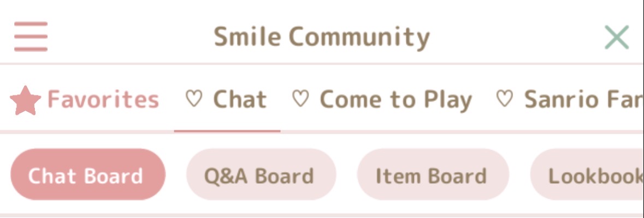Click the pink star icon beside Favorites

(x=25, y=101)
